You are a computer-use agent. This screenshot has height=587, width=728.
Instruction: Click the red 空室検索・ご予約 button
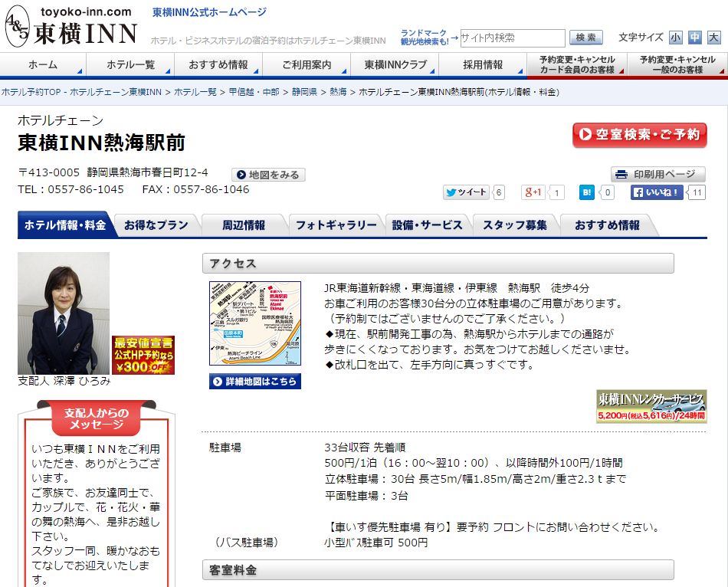pos(639,135)
